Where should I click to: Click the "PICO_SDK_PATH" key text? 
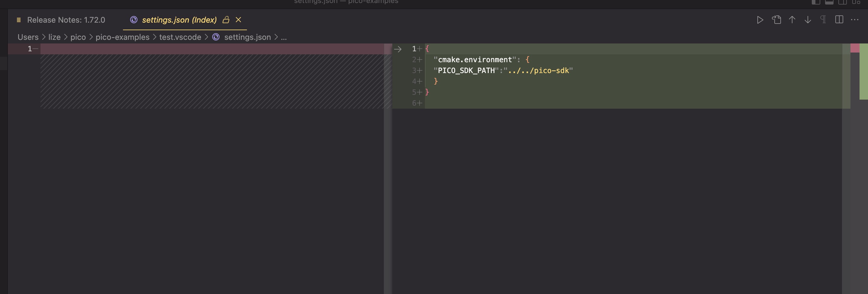point(466,71)
